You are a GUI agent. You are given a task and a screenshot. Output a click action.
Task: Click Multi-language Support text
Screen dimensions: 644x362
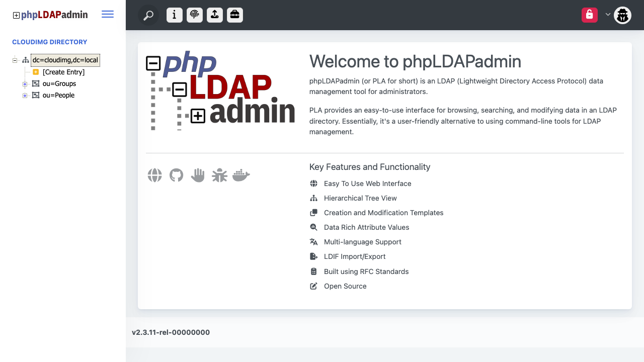pyautogui.click(x=363, y=242)
